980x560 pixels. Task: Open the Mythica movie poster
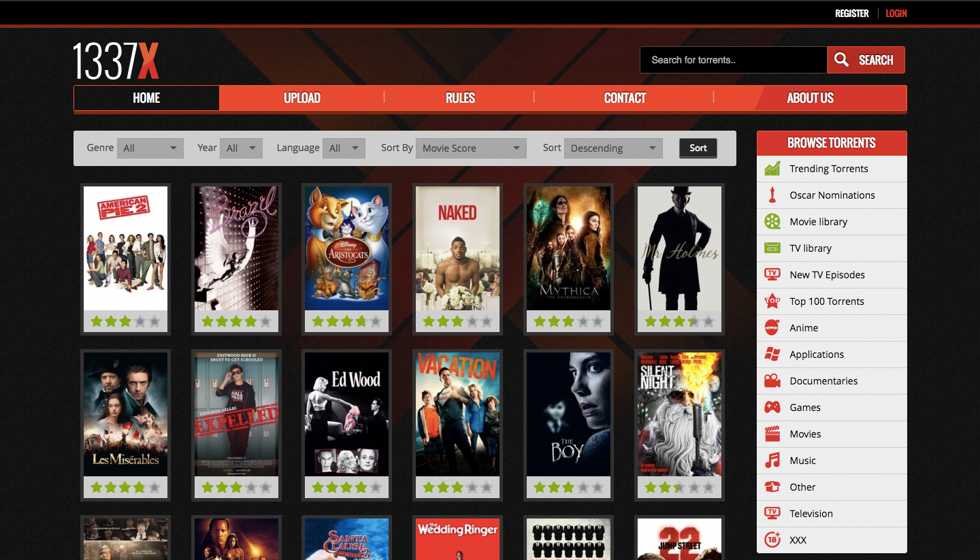568,248
